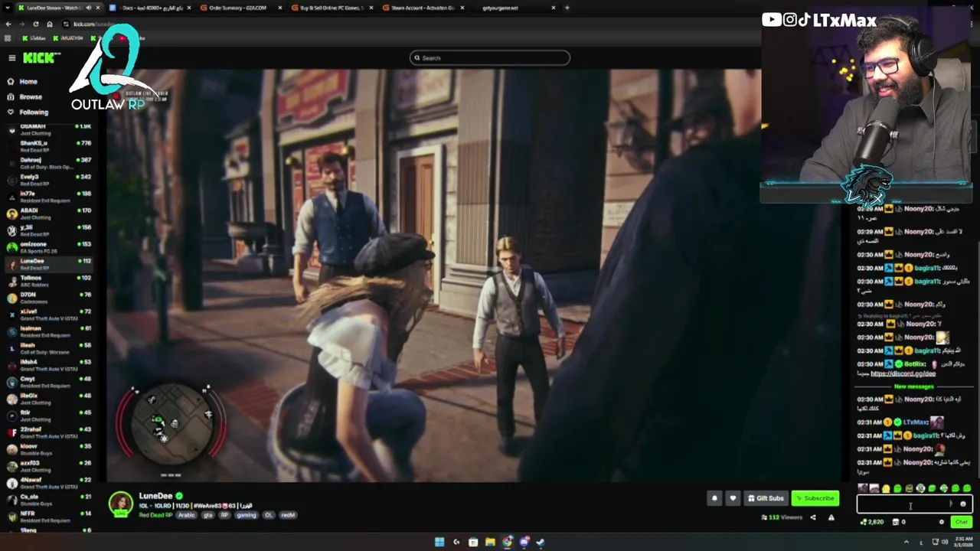The height and width of the screenshot is (551, 980).
Task: Click the first green emote in quick bar
Action: pos(897,488)
